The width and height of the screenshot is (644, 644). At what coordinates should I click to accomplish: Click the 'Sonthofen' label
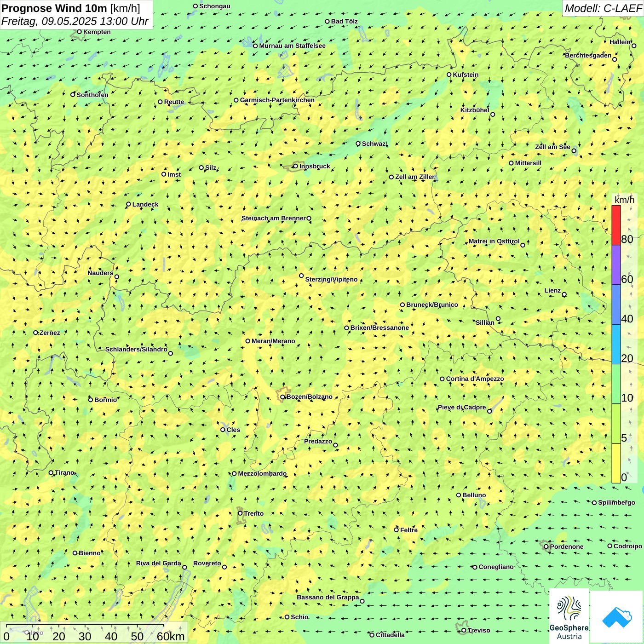tap(92, 95)
